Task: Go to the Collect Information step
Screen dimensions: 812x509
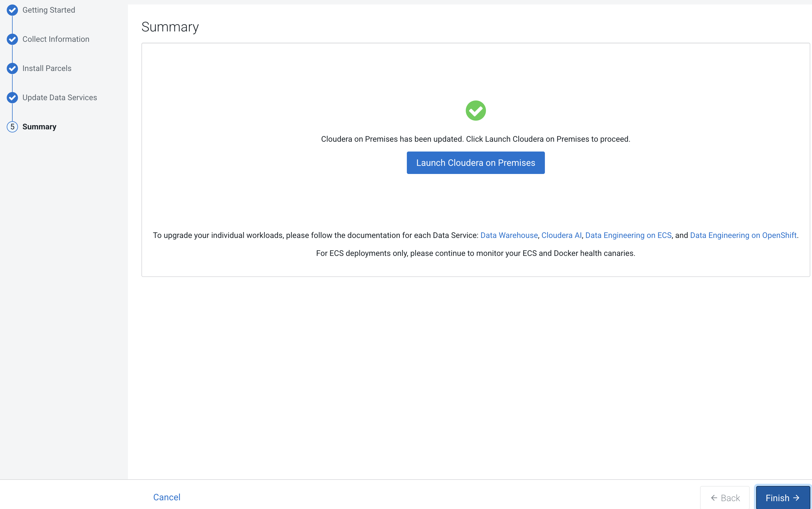Action: [x=56, y=39]
